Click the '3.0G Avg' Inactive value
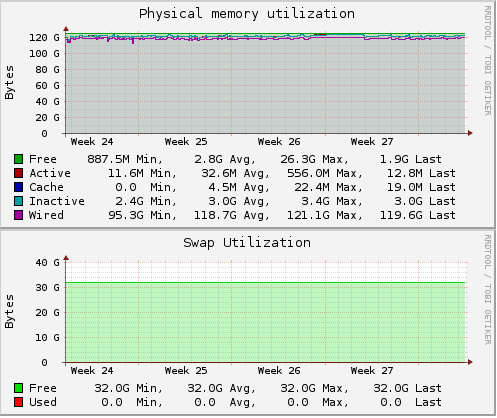 tap(239, 201)
